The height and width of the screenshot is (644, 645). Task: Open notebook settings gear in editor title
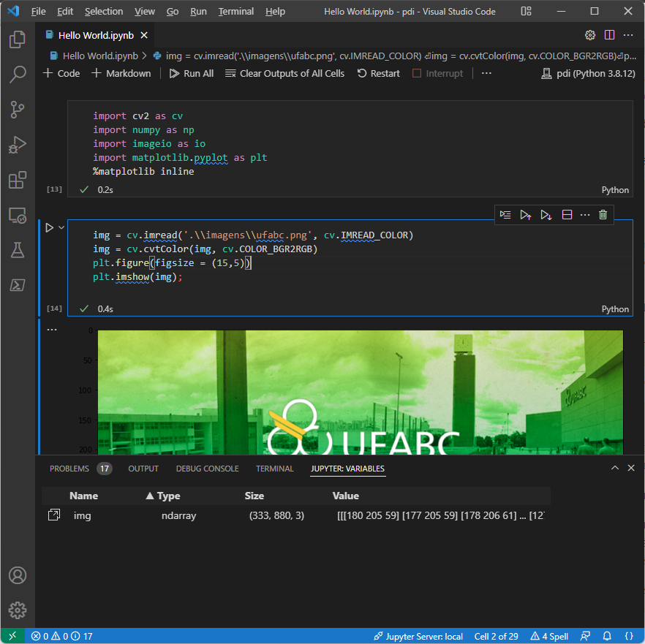[590, 35]
